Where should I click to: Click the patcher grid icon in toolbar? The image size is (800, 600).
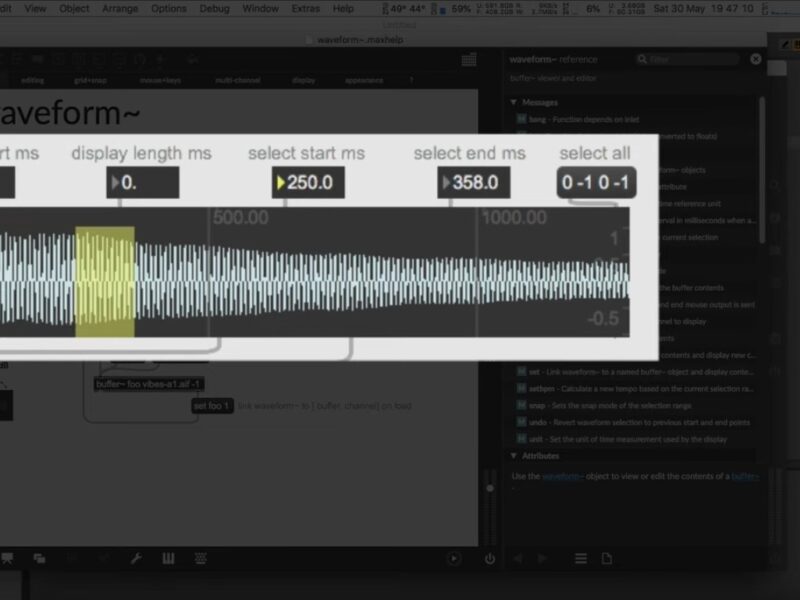pyautogui.click(x=469, y=60)
